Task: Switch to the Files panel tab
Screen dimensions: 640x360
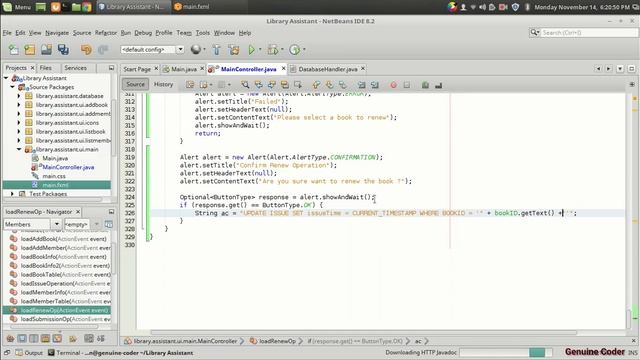Action: click(46, 68)
